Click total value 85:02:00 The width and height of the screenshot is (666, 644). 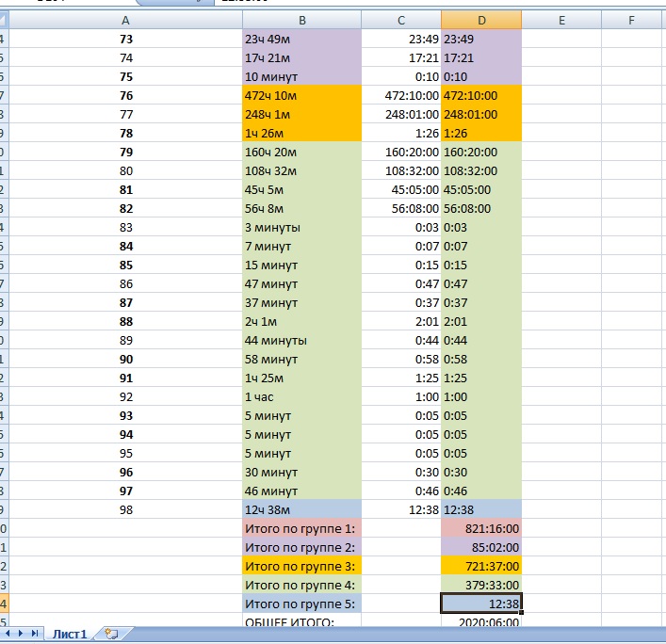pos(481,547)
